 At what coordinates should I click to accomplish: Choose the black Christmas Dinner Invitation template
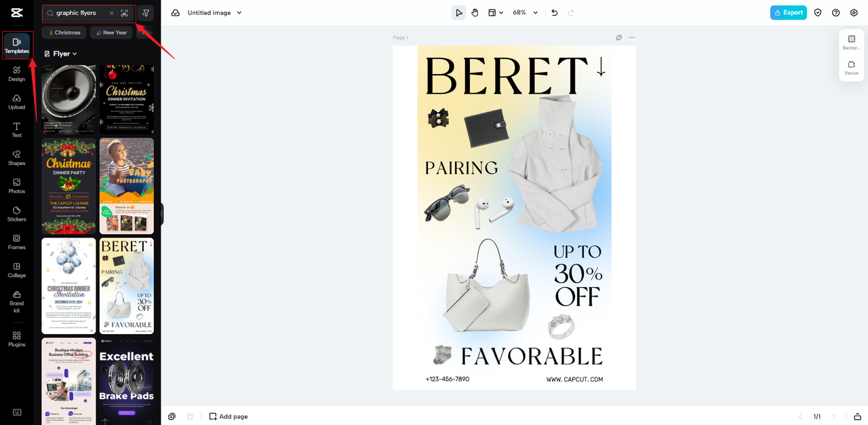click(x=127, y=99)
